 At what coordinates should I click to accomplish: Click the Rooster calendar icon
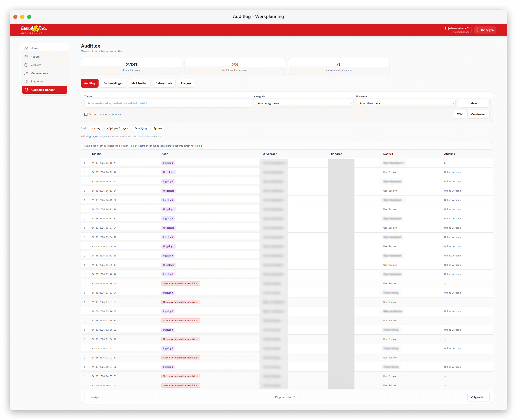click(x=26, y=57)
